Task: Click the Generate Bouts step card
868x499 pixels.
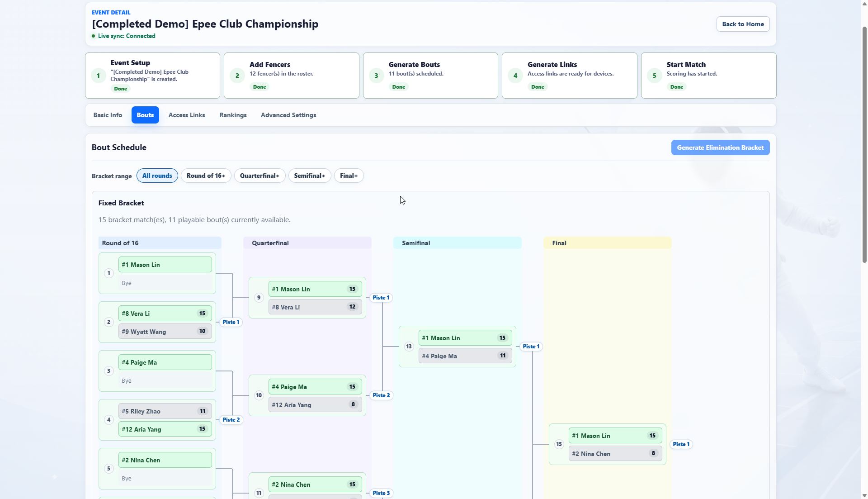Action: coord(430,76)
